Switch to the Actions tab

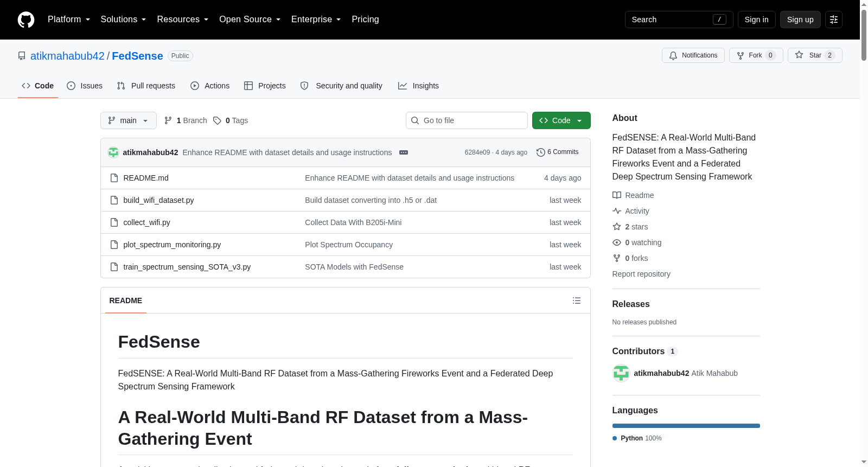210,86
